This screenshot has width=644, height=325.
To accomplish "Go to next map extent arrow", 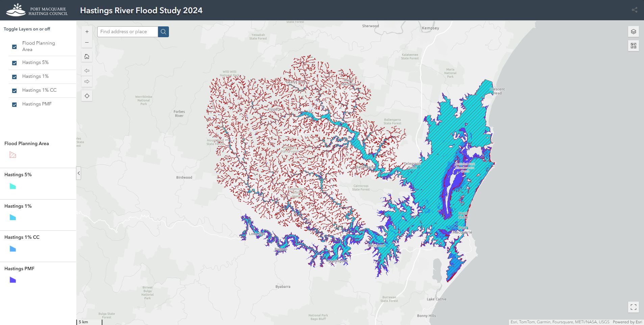I will pyautogui.click(x=87, y=82).
